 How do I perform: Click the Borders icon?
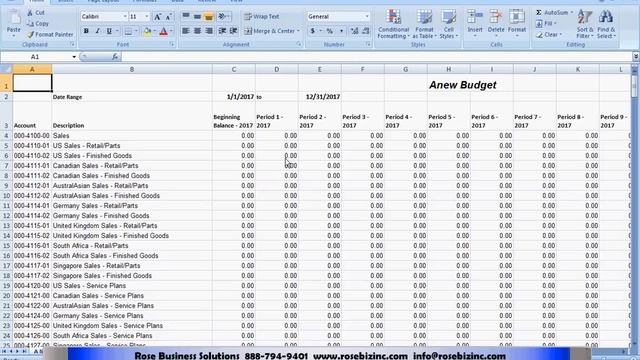click(x=128, y=31)
